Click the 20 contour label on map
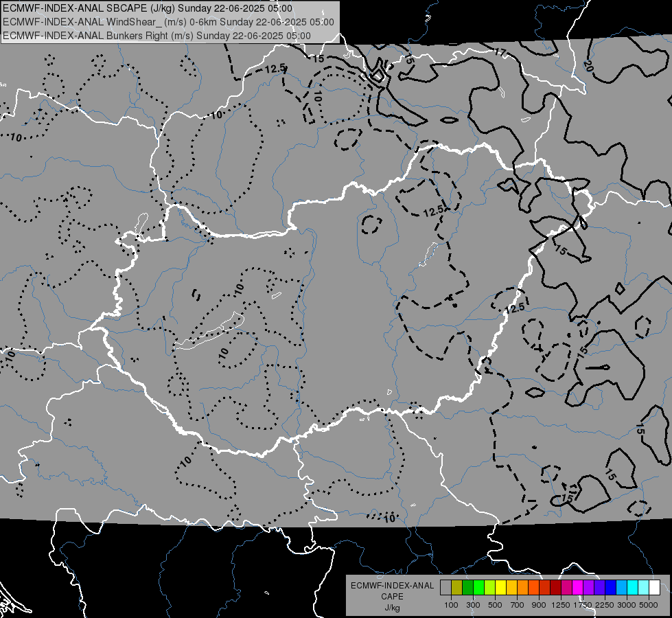The width and height of the screenshot is (672, 618). pos(588,66)
